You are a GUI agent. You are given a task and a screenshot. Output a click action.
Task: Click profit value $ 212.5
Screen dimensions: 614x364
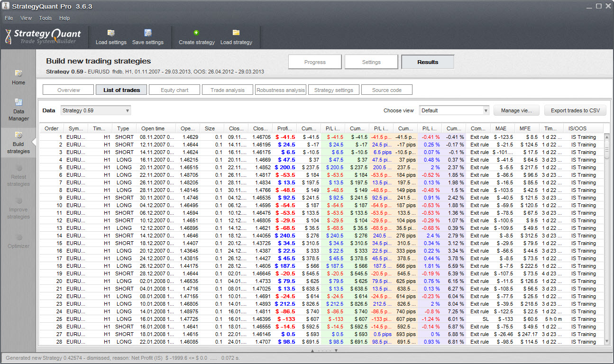[x=284, y=304]
